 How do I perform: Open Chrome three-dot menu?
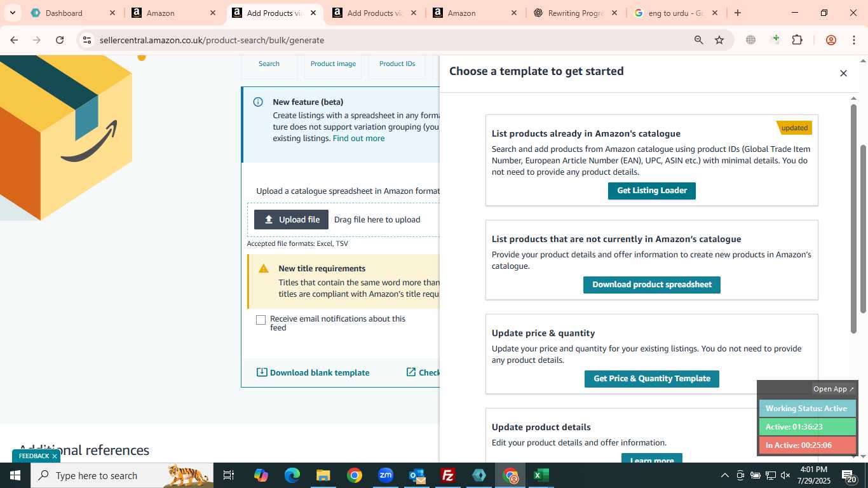pyautogui.click(x=853, y=40)
